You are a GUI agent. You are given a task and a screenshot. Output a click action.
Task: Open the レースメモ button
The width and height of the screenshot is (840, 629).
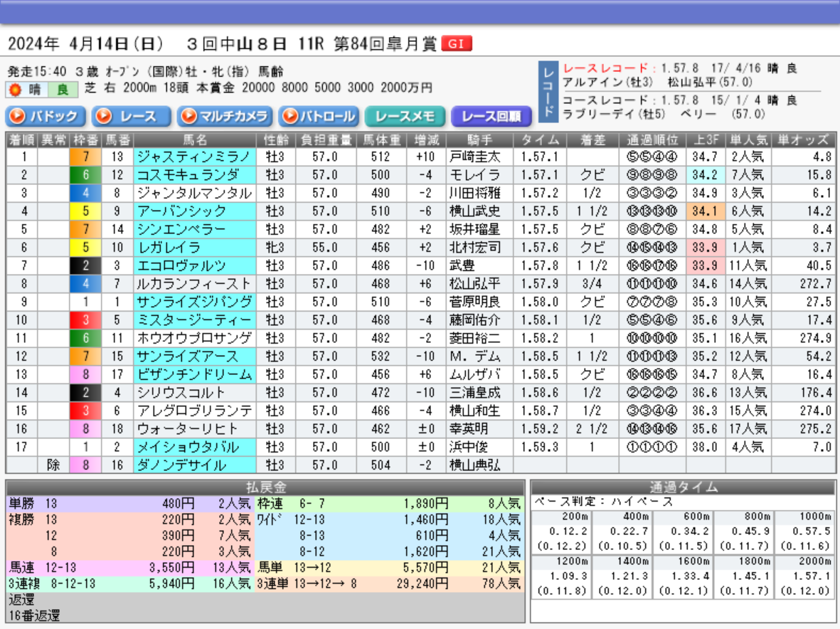405,116
